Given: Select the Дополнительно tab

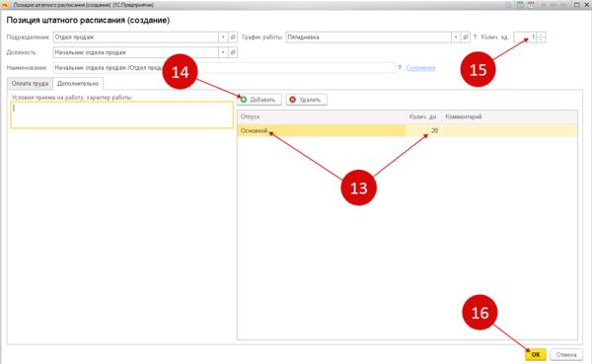Looking at the screenshot, I should (x=78, y=84).
